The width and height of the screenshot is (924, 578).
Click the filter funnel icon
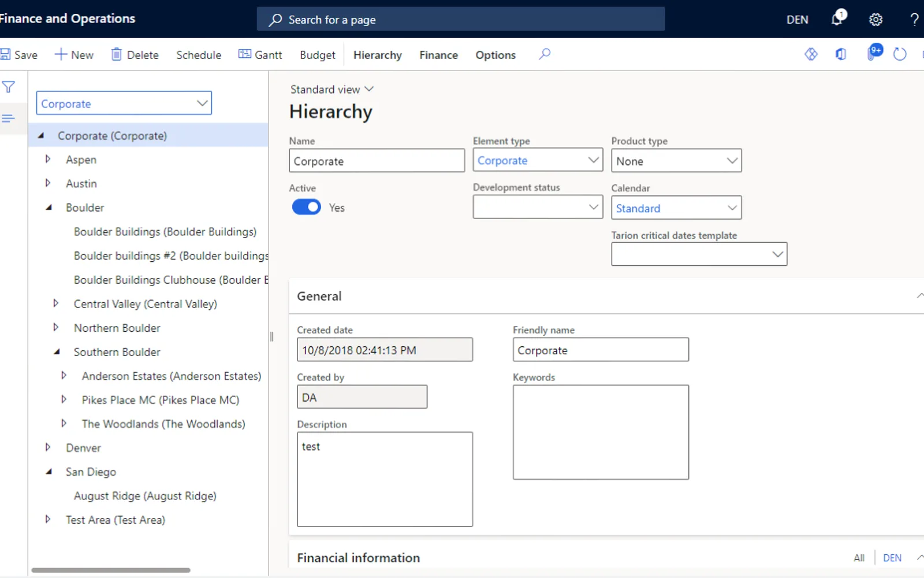click(x=9, y=87)
